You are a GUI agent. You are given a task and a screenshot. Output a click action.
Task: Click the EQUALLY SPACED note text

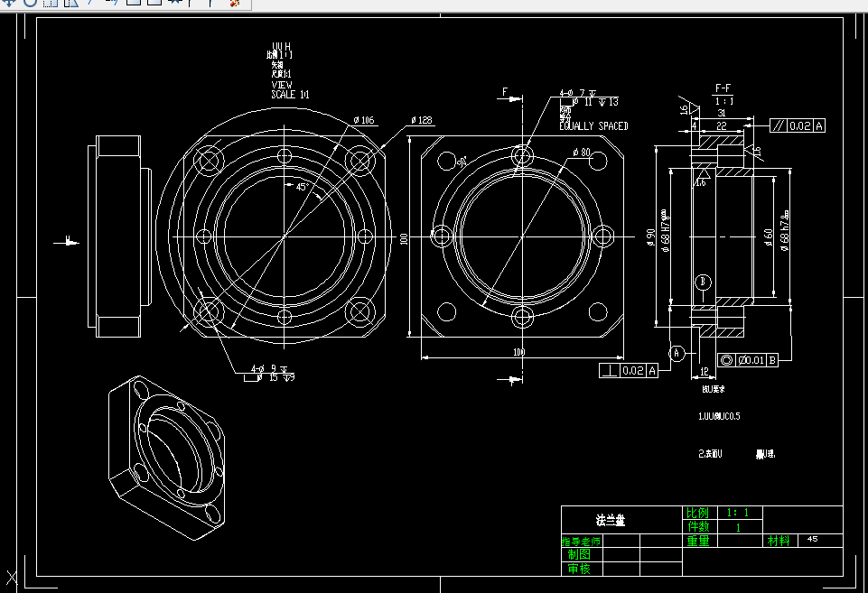pyautogui.click(x=593, y=126)
